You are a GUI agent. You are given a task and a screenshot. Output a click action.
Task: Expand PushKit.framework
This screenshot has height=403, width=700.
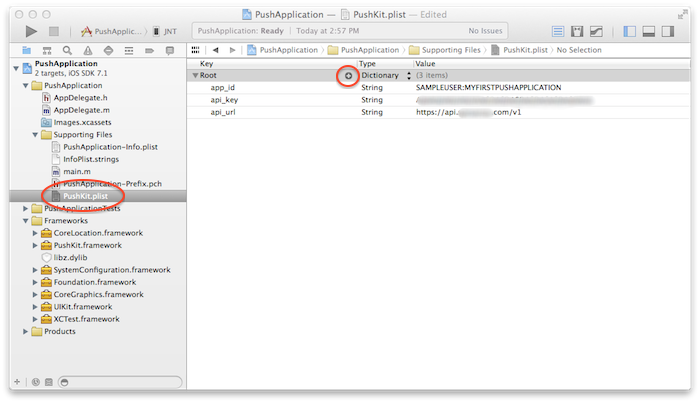35,245
